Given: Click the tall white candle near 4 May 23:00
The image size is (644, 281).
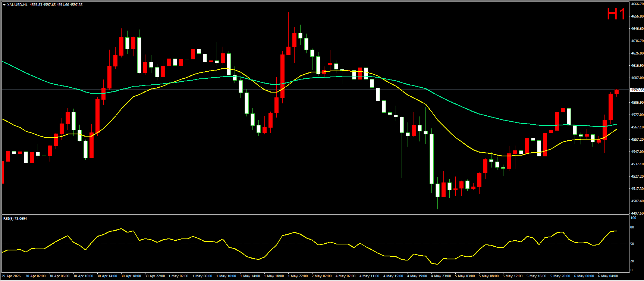Looking at the screenshot, I should click(x=432, y=159).
